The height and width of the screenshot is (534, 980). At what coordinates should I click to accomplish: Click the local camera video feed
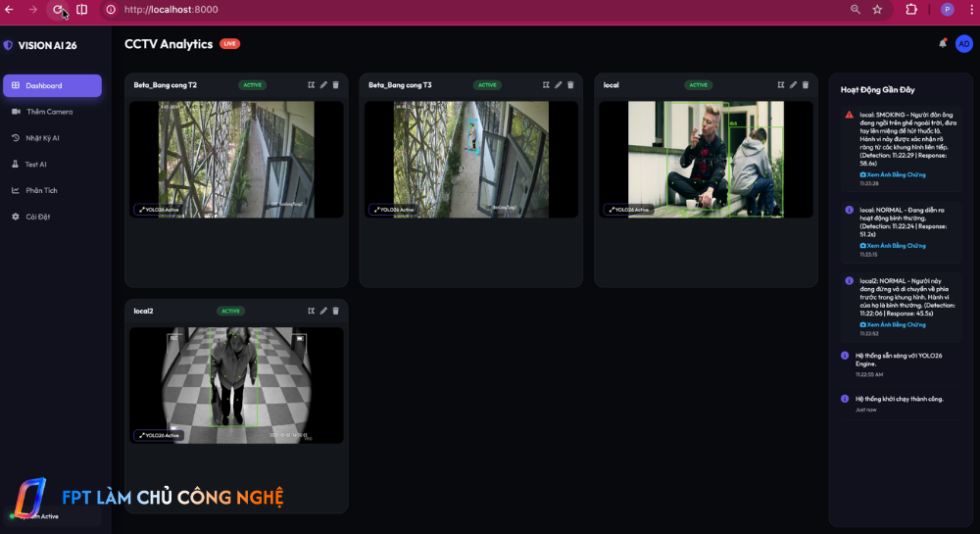pyautogui.click(x=706, y=159)
